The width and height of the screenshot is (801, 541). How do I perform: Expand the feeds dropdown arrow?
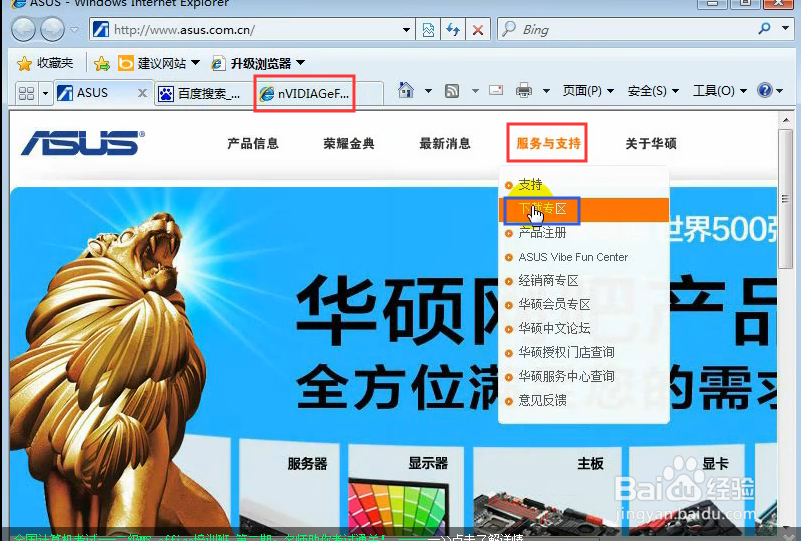click(476, 91)
